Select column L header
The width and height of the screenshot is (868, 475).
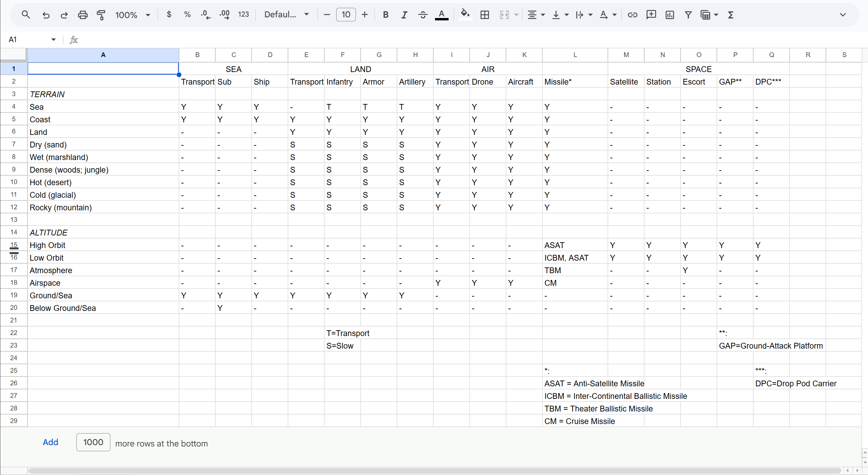coord(575,55)
